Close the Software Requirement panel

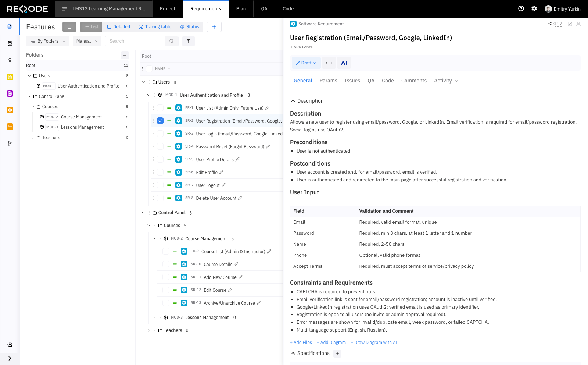tap(578, 24)
